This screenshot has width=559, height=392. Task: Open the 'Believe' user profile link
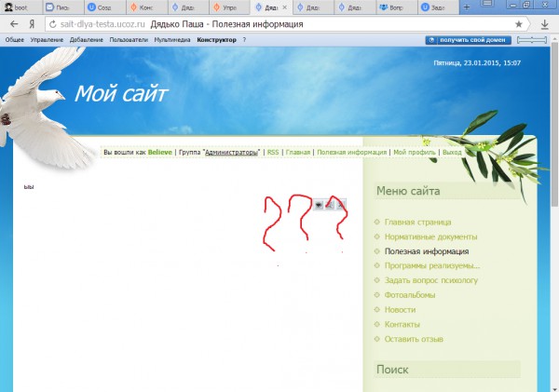159,152
